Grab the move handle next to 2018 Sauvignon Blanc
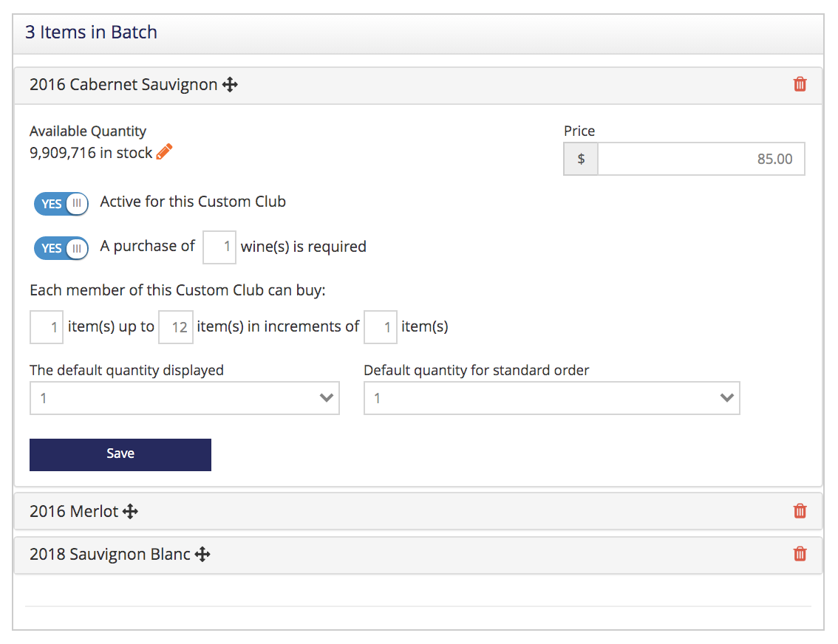 click(x=204, y=553)
